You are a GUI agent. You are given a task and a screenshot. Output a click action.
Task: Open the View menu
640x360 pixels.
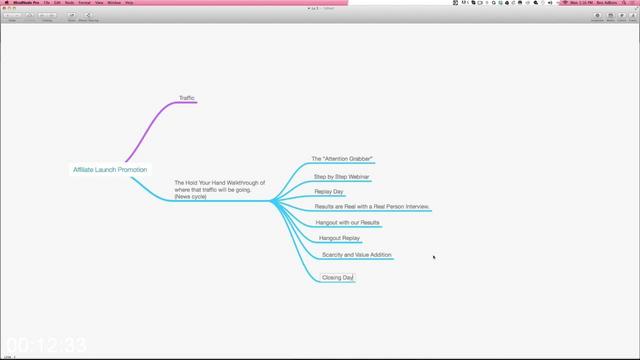point(99,2)
